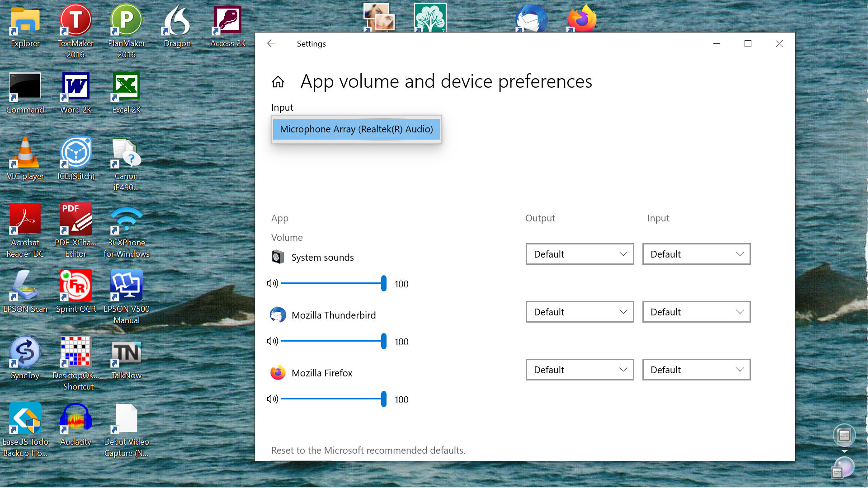The height and width of the screenshot is (488, 868).
Task: Open Mozilla Firefox Output dropdown
Action: [x=580, y=370]
